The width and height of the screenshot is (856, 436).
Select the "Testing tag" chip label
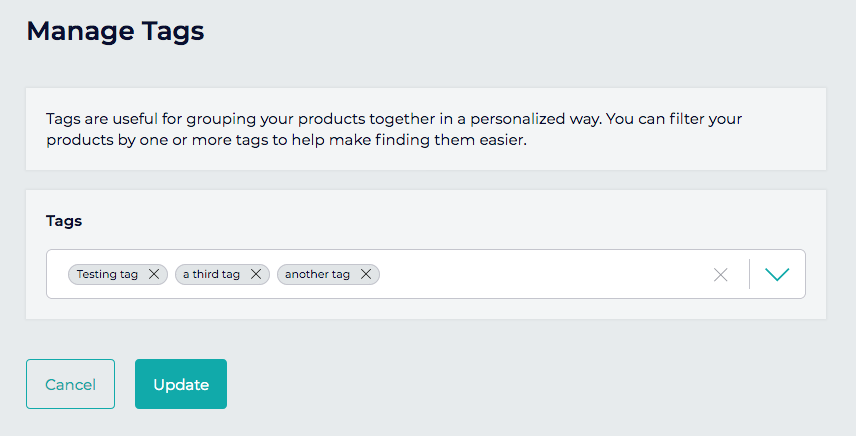[107, 274]
